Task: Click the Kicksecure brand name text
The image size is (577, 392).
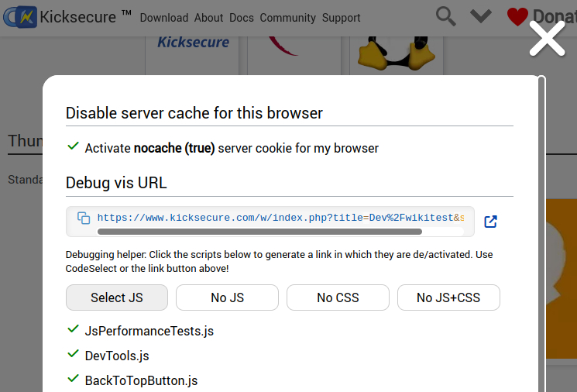Action: point(77,17)
